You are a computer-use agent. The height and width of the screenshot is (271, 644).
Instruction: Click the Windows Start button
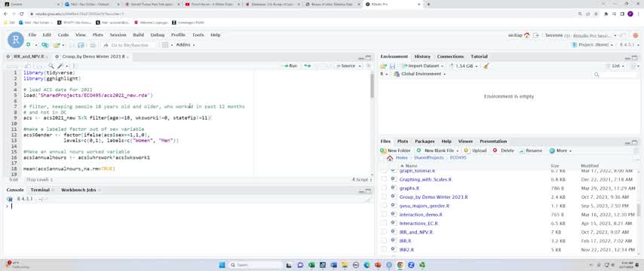[222, 265]
